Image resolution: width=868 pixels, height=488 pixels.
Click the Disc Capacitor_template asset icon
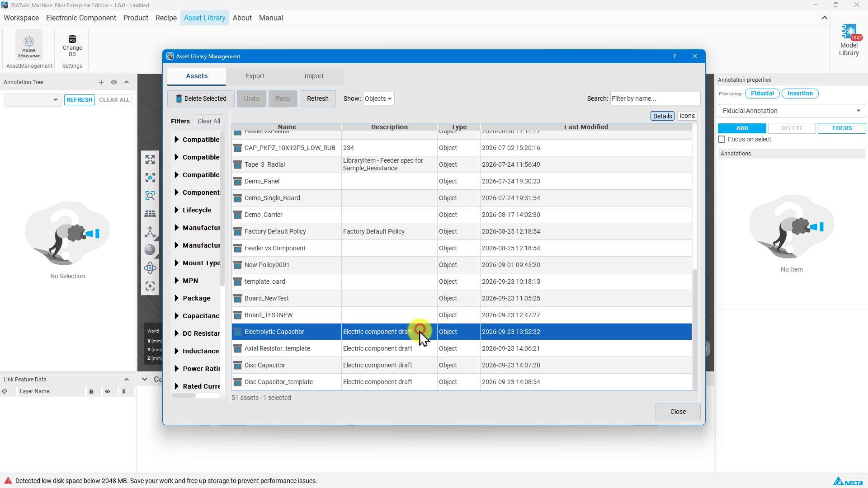[x=237, y=382]
